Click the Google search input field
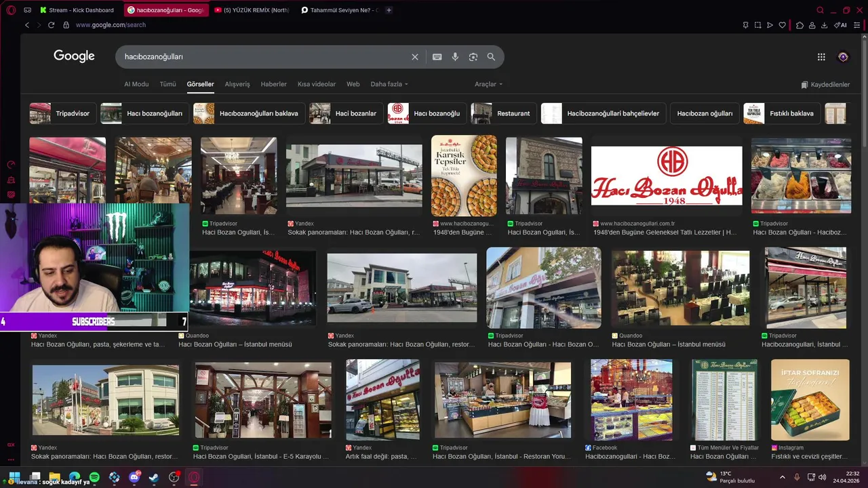Viewport: 868px width, 488px height. tap(264, 57)
